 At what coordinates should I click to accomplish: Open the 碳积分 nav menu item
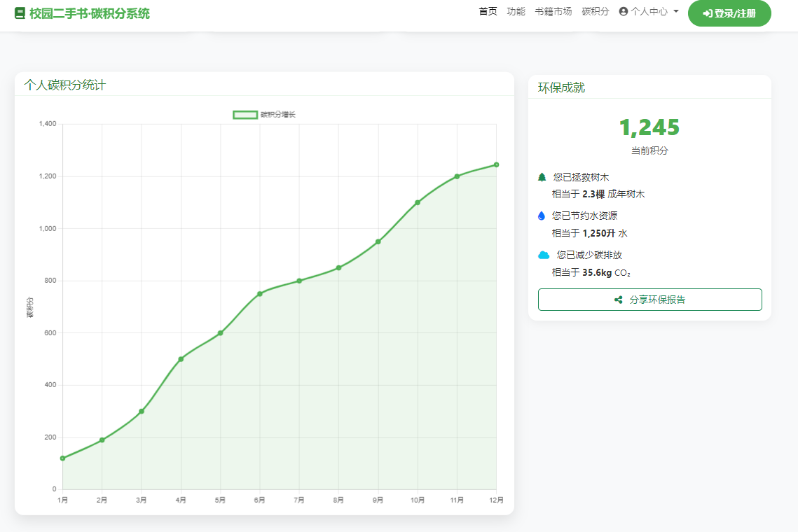(596, 11)
